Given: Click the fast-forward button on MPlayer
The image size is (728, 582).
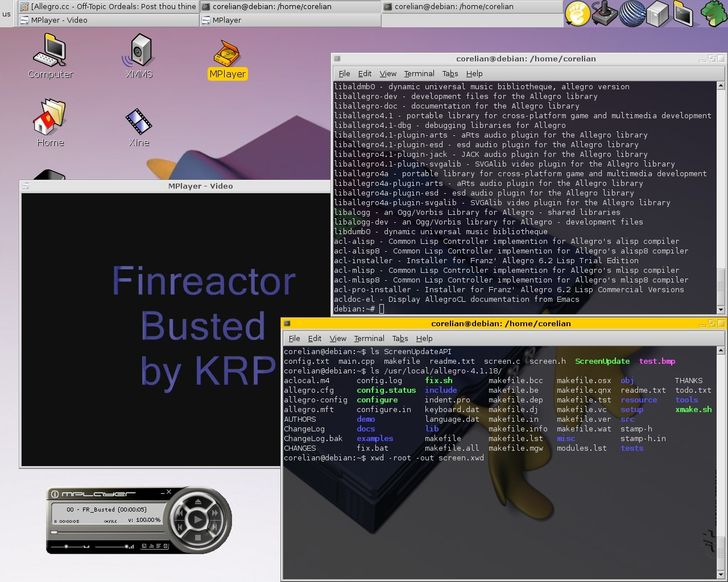Looking at the screenshot, I should (216, 513).
